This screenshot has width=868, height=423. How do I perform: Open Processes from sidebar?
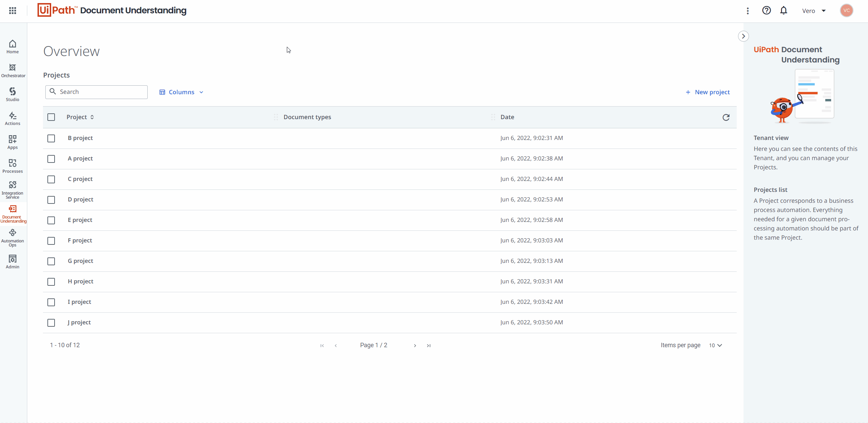tap(13, 166)
